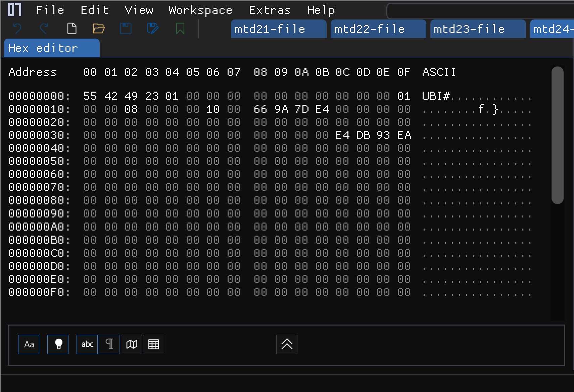Screen dimensions: 574x392
Task: Click the hex editor vertical scrollbar
Action: click(x=557, y=135)
